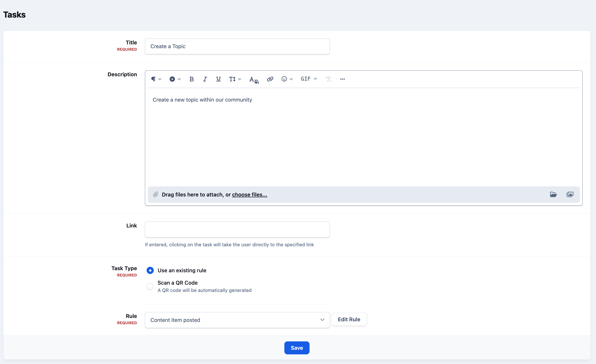Image resolution: width=596 pixels, height=364 pixels.
Task: Expand the insert menu dropdown arrow
Action: click(179, 79)
